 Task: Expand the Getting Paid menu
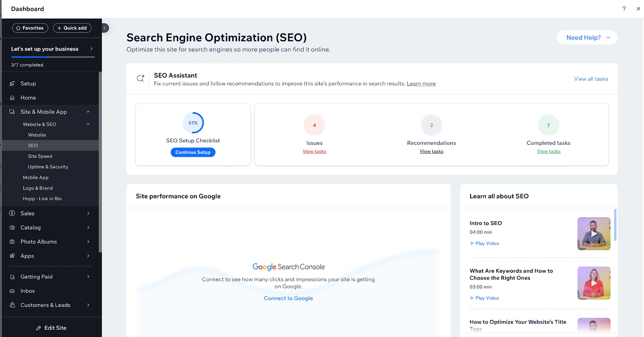(88, 277)
